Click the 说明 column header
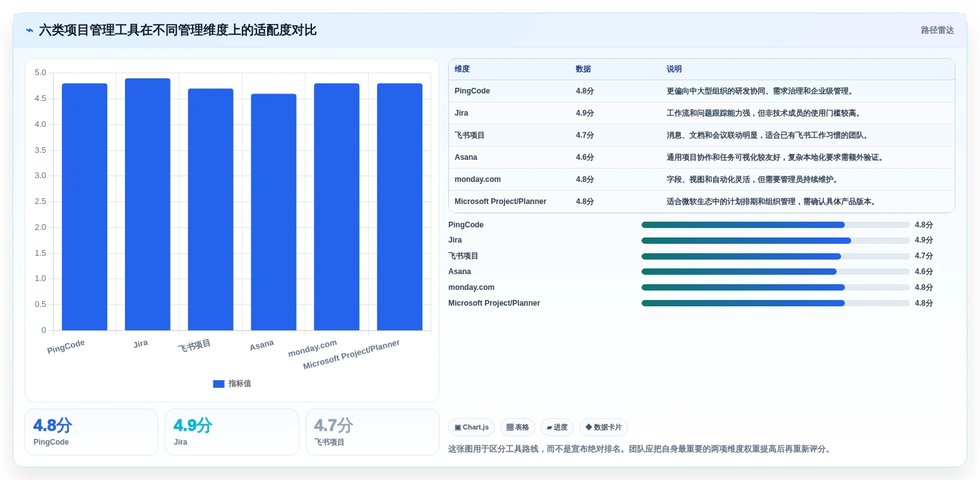 coord(674,69)
